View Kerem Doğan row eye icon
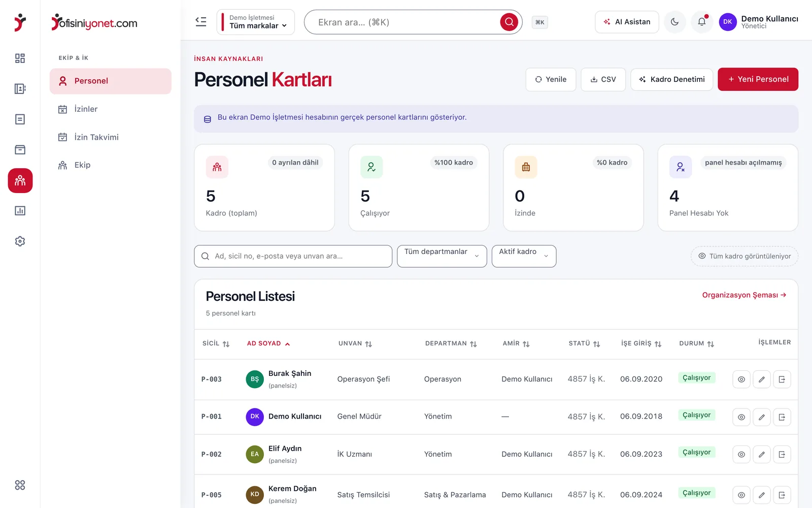 pos(741,495)
